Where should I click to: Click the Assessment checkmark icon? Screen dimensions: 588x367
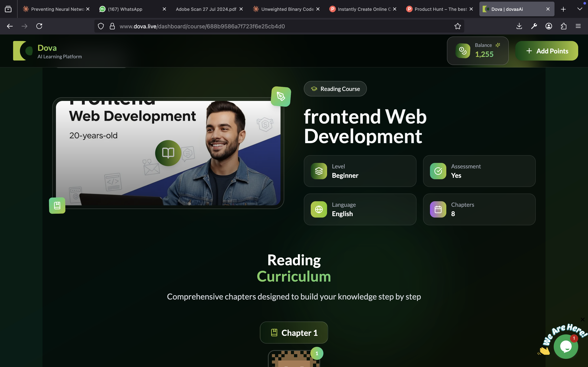coord(438,171)
